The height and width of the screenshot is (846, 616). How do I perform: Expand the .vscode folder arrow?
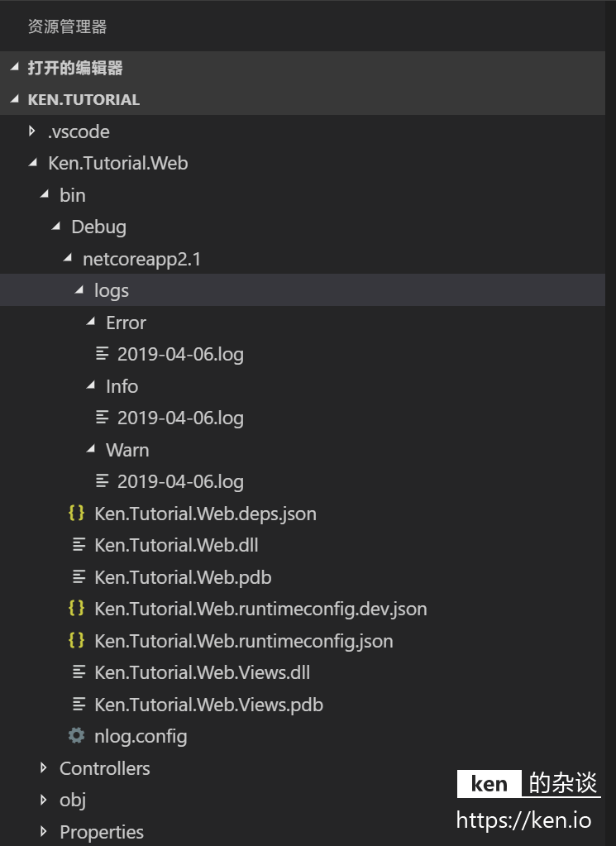32,131
